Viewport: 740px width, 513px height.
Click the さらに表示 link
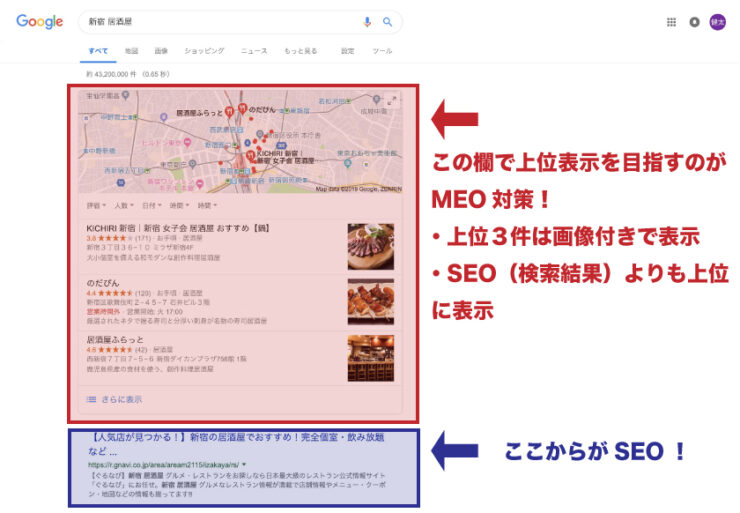point(122,399)
